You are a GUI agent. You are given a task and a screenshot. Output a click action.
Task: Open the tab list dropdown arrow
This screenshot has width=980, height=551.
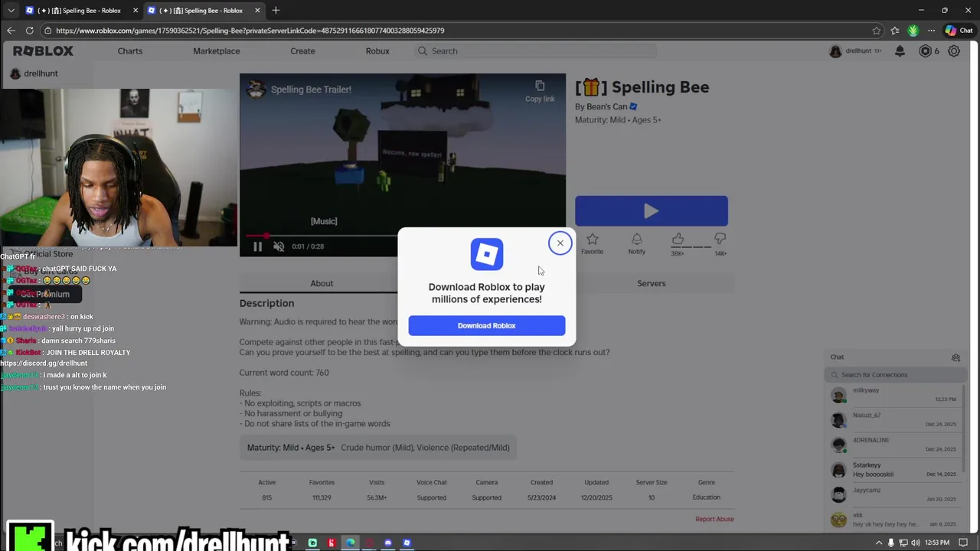[11, 11]
